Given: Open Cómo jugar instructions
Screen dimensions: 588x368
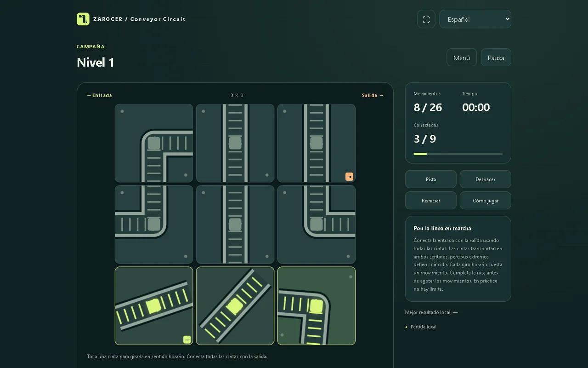Looking at the screenshot, I should point(486,201).
